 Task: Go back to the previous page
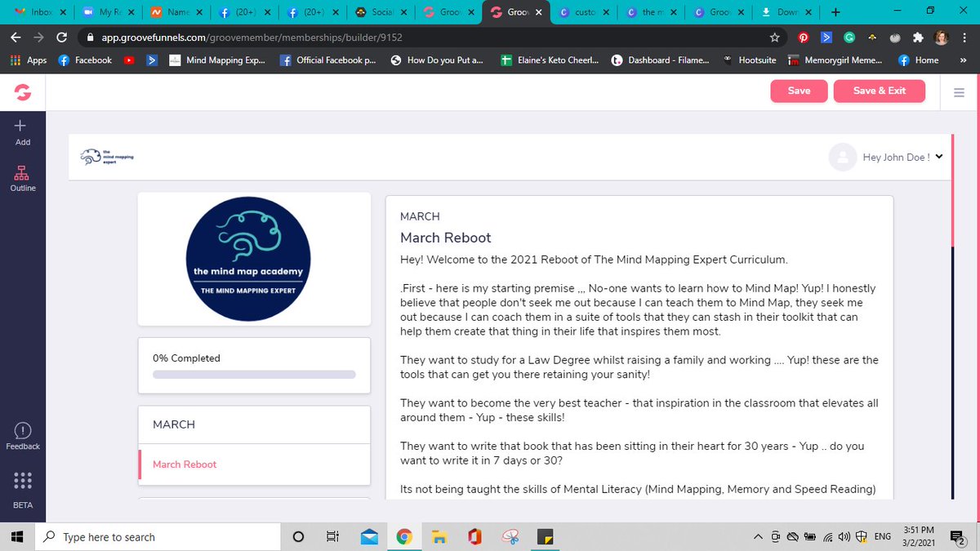point(16,38)
